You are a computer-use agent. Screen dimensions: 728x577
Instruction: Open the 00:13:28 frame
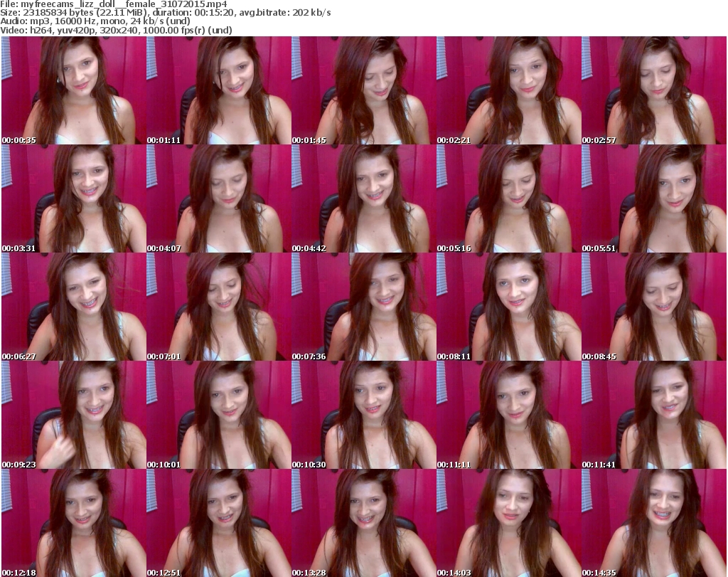coord(363,523)
